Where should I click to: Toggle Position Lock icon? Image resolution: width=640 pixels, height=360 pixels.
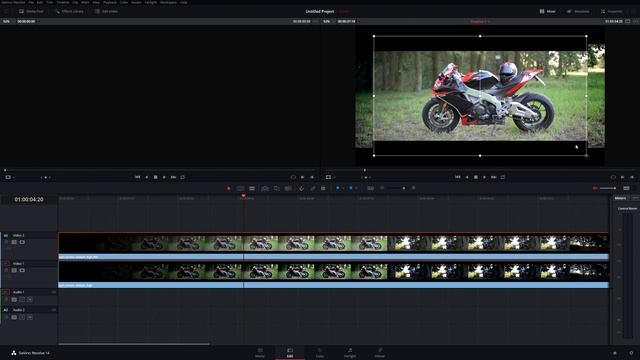point(323,188)
